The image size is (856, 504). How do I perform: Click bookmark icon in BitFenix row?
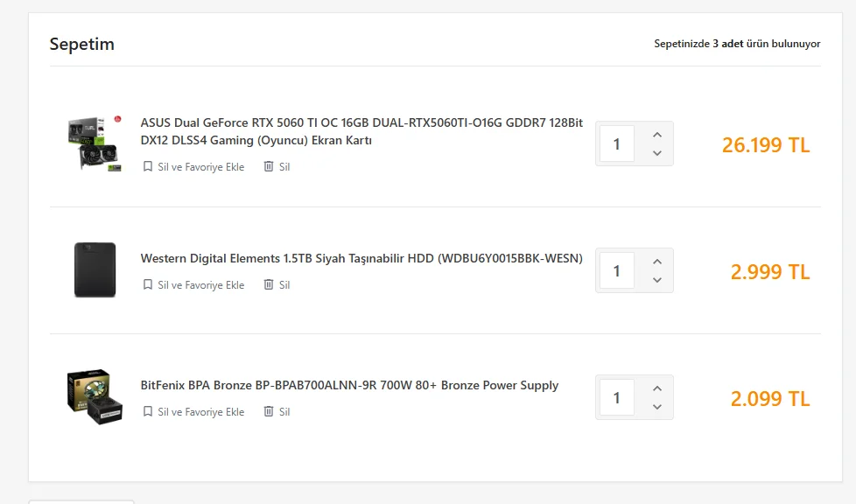point(147,412)
